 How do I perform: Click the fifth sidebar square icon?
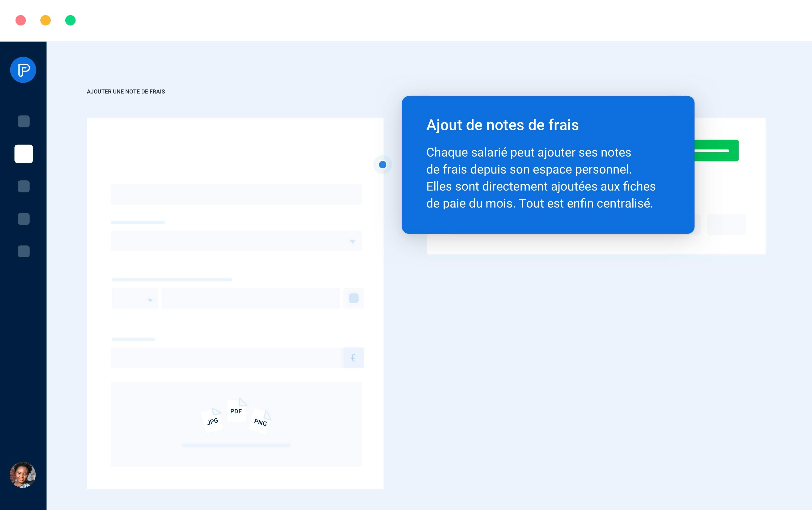tap(24, 251)
